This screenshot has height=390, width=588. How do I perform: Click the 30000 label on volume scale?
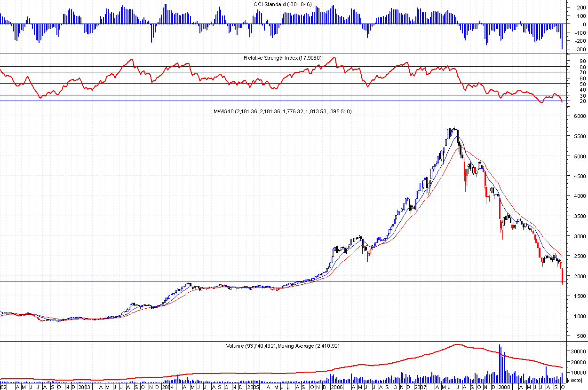[x=579, y=351]
